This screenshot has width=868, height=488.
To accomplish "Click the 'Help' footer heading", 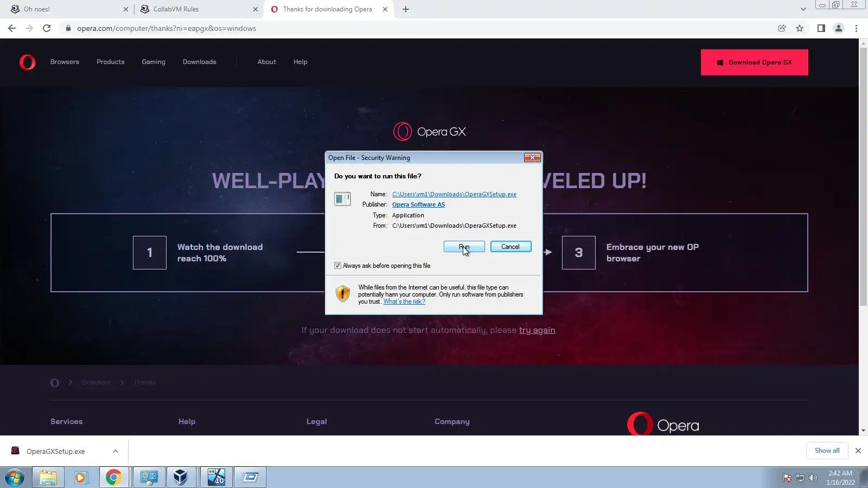I will point(187,422).
